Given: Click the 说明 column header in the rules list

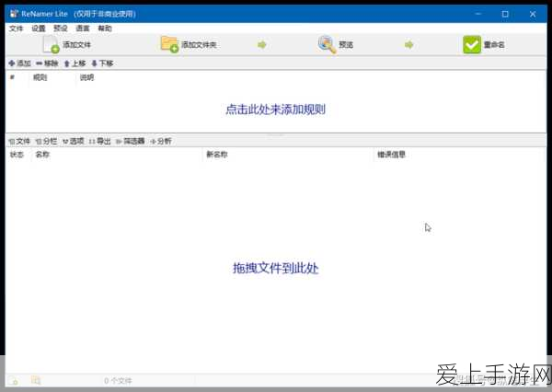Looking at the screenshot, I should click(x=87, y=77).
